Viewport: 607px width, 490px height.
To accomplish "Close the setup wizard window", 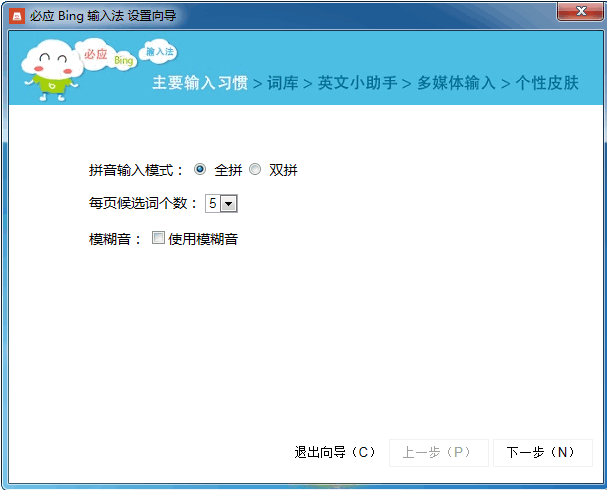I will pyautogui.click(x=580, y=11).
